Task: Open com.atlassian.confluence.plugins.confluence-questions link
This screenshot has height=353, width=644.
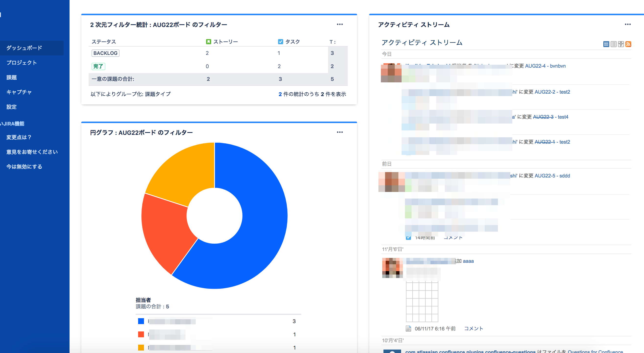Action: 470,351
